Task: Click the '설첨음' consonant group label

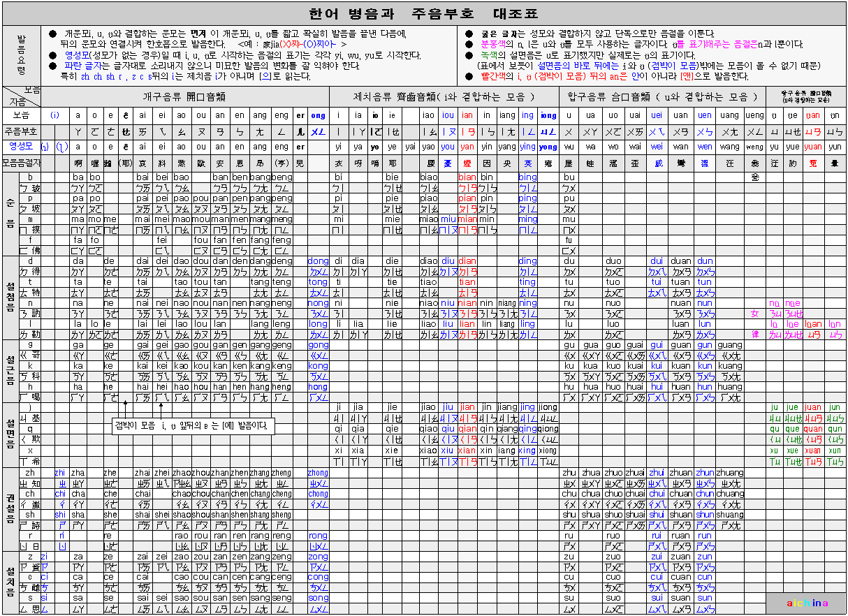Action: 10,298
